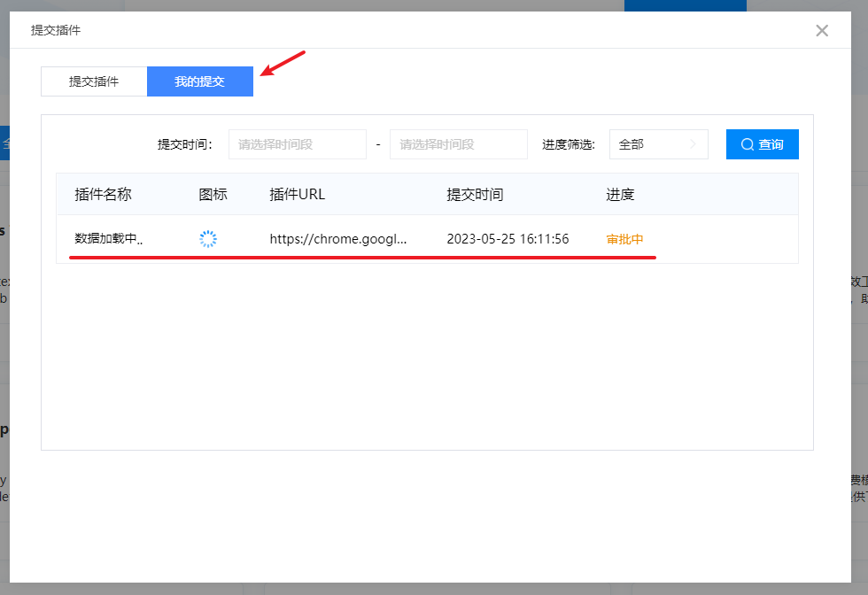The height and width of the screenshot is (595, 868).
Task: Close the 提交插件 dialog with X
Action: (822, 31)
